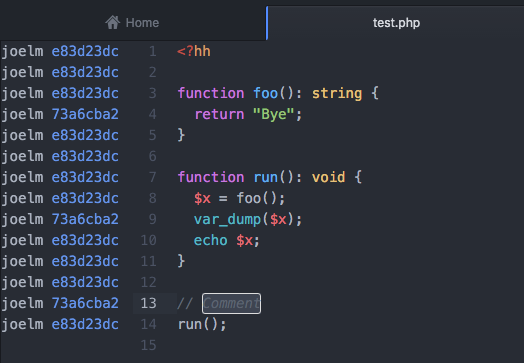Click commit hash 73a6cba2 beside line 9
Viewport: 524px width, 363px height.
tap(85, 219)
